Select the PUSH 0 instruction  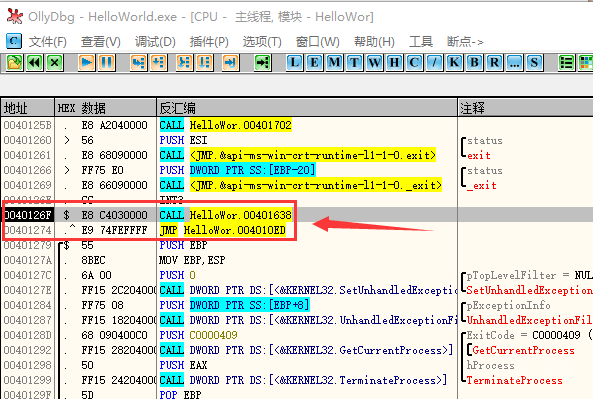(x=177, y=275)
